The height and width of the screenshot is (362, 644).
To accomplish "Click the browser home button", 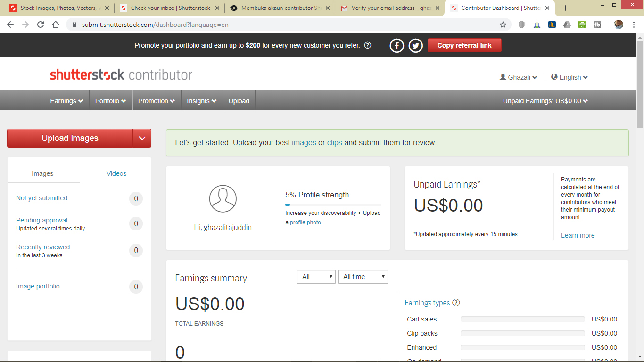I will (56, 25).
